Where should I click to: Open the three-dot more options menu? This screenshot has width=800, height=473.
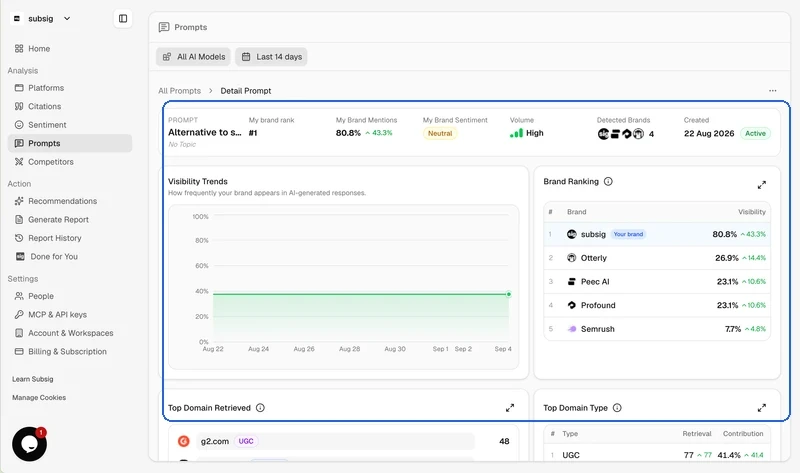coord(772,90)
